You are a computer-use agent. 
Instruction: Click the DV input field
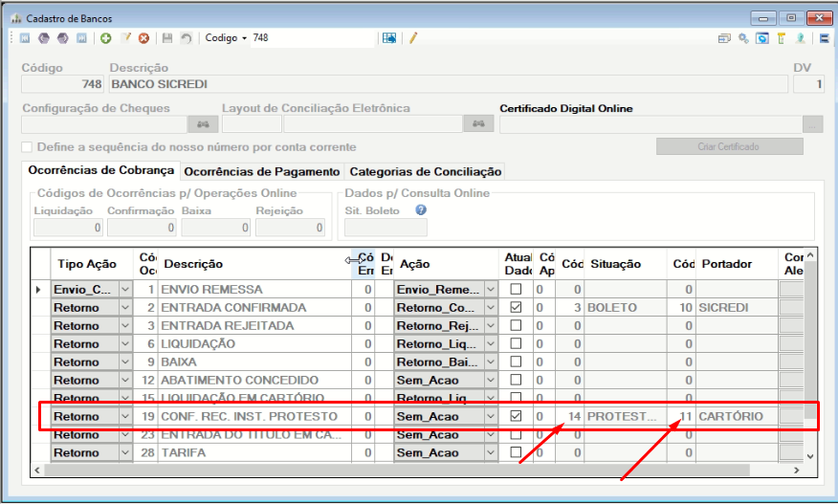[808, 84]
